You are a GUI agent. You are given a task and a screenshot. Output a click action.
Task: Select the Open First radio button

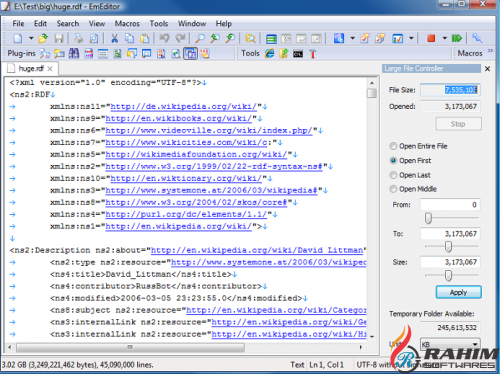tap(393, 161)
